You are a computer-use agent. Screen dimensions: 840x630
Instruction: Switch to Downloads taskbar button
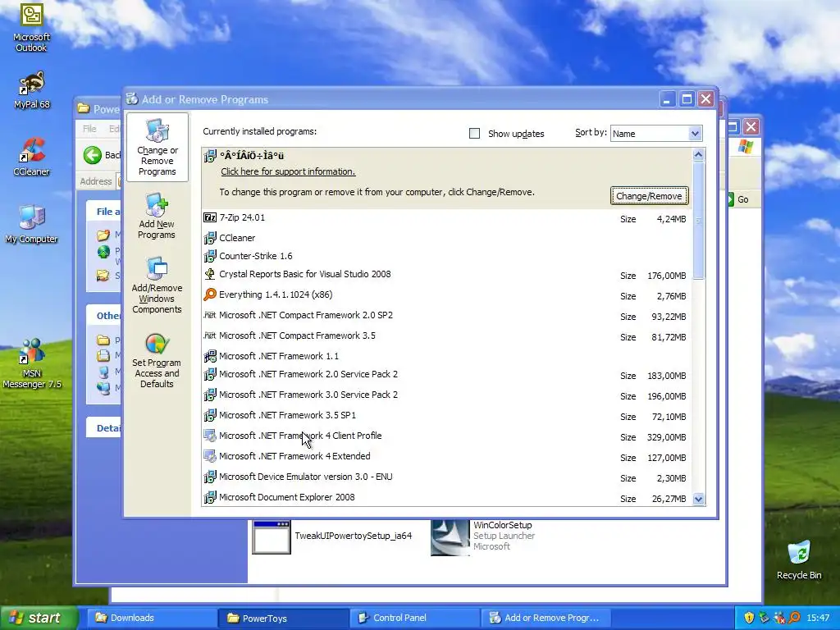pyautogui.click(x=152, y=618)
